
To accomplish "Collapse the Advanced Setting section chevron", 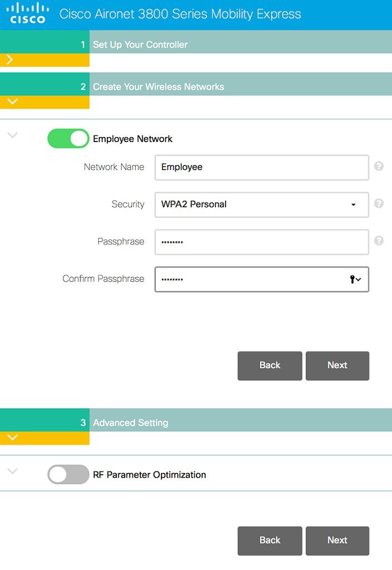I will click(x=12, y=437).
